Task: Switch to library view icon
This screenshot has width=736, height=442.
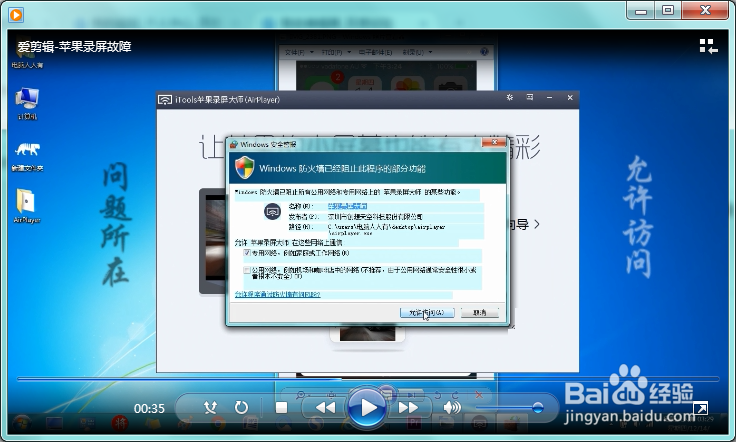Action: click(708, 46)
